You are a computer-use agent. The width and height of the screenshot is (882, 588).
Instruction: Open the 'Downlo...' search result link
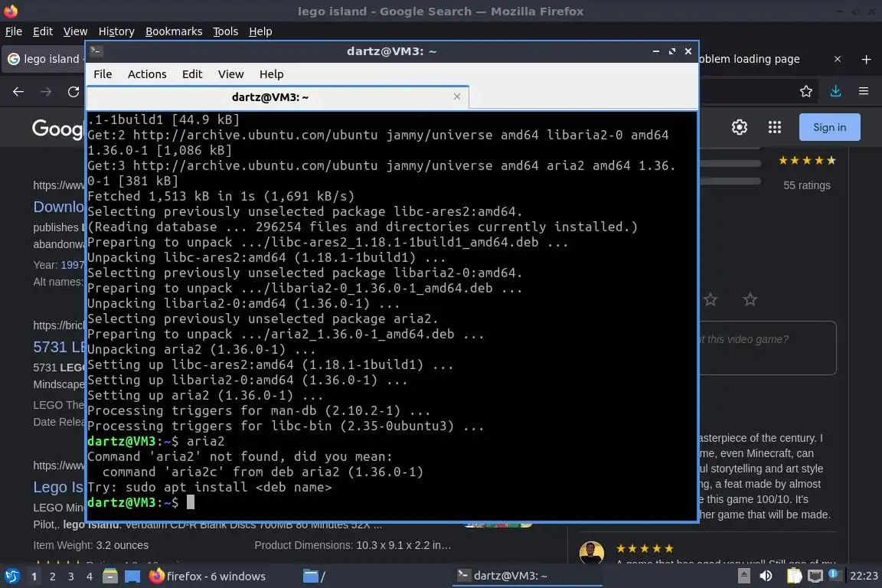tap(58, 207)
